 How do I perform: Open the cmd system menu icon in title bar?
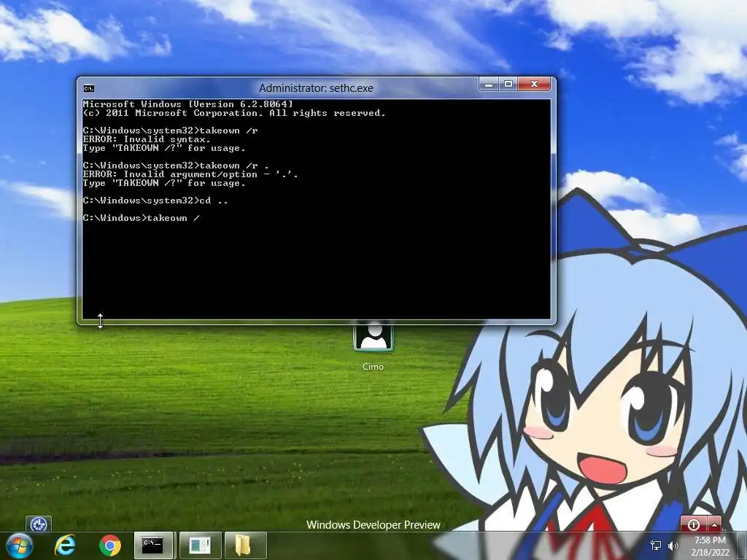pos(89,88)
